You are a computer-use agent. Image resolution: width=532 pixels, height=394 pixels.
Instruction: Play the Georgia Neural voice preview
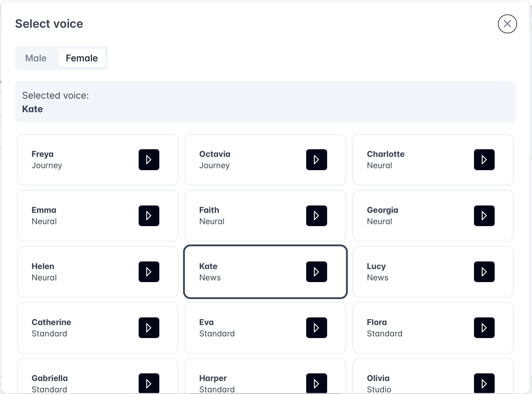(x=484, y=216)
